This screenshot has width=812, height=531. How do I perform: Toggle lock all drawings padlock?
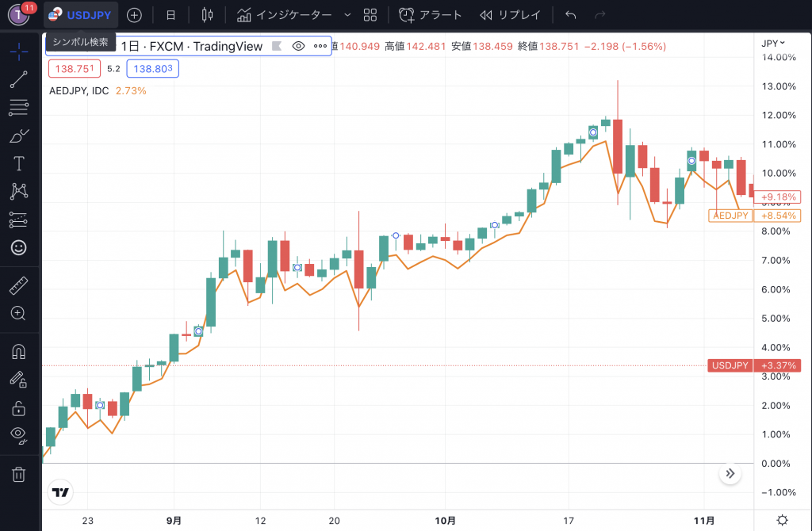[x=19, y=408]
